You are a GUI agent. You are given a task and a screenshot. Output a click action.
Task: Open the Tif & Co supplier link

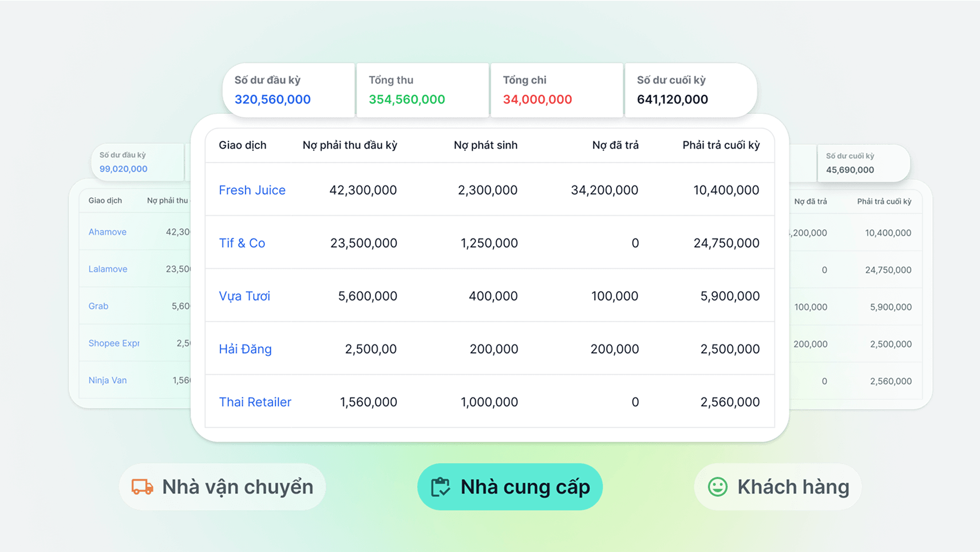pos(242,243)
